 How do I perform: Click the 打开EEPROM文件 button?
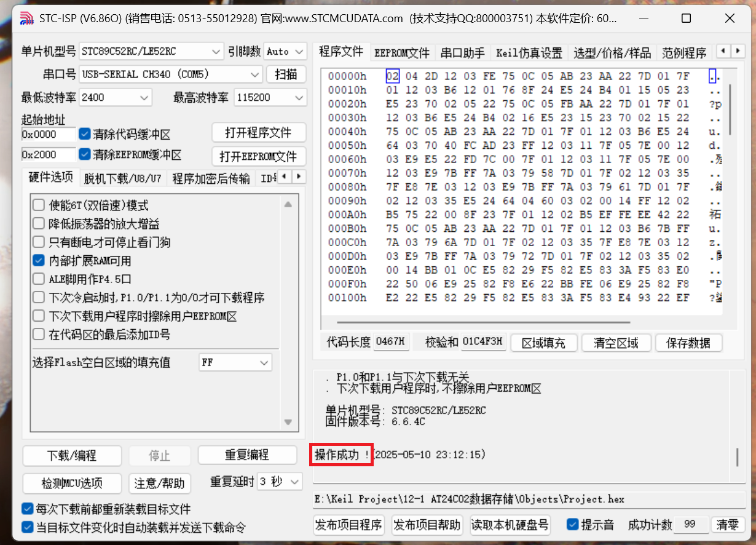259,156
